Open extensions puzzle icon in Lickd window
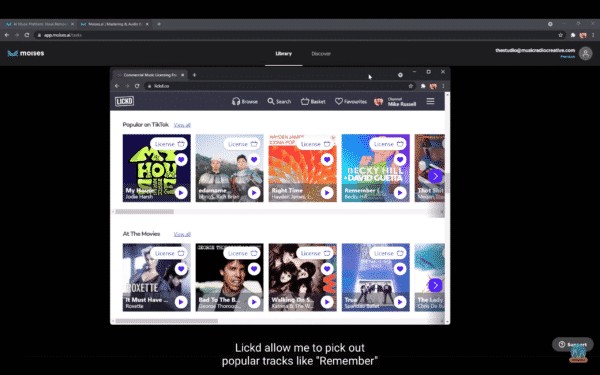This screenshot has height=375, width=600. click(423, 86)
